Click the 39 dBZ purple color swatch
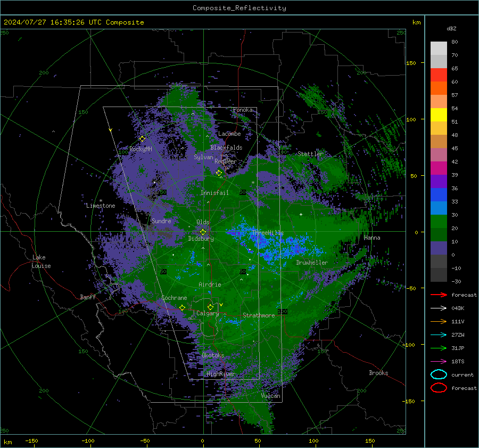 tap(439, 181)
